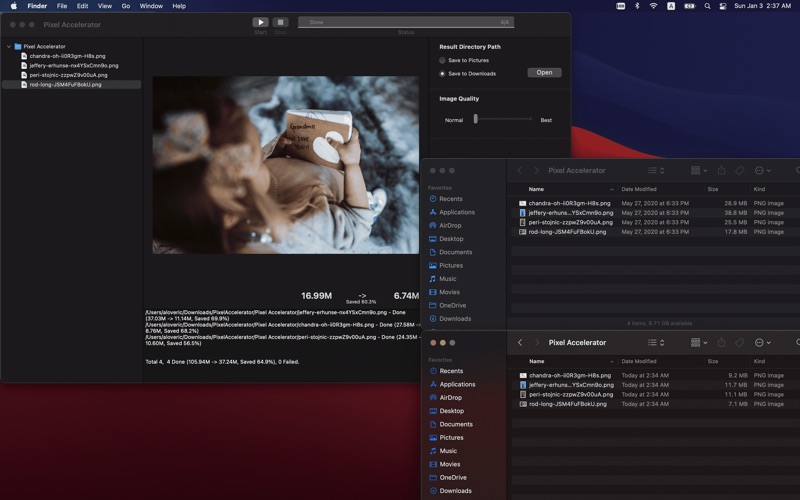Click the Image Quality slider handle
The width and height of the screenshot is (800, 500).
click(476, 119)
